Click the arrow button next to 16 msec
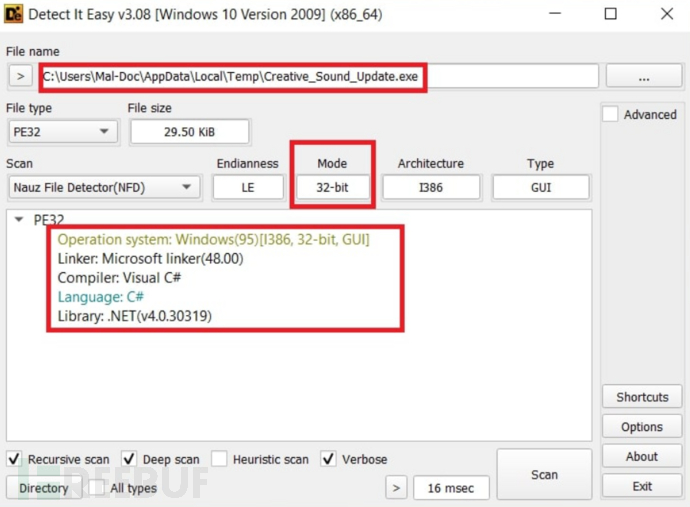This screenshot has height=507, width=690. click(x=396, y=488)
